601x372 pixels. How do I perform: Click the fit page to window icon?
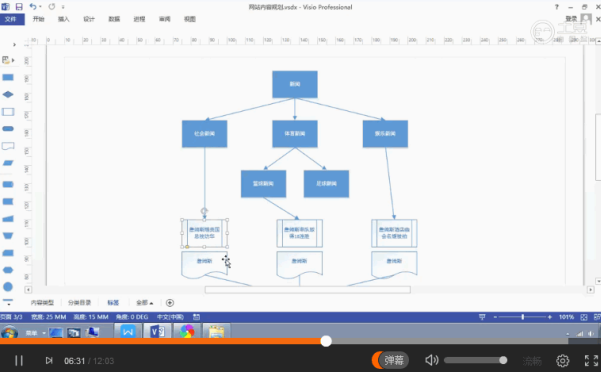584,317
